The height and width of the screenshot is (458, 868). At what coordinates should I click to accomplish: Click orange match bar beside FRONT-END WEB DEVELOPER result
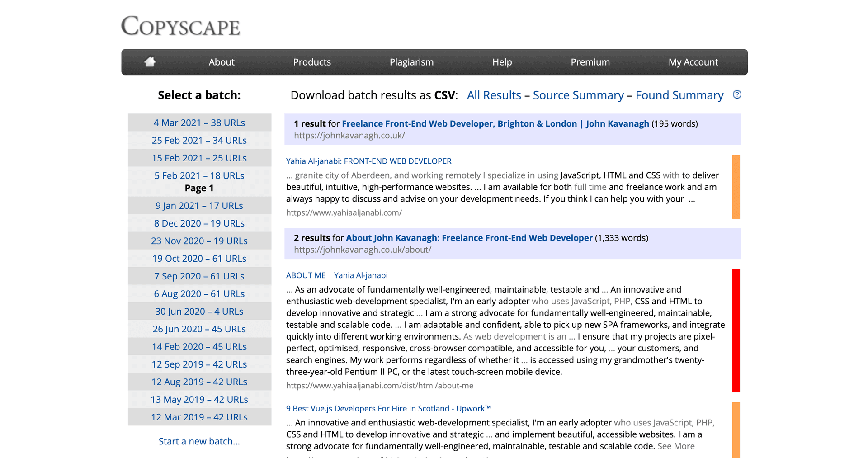(736, 187)
